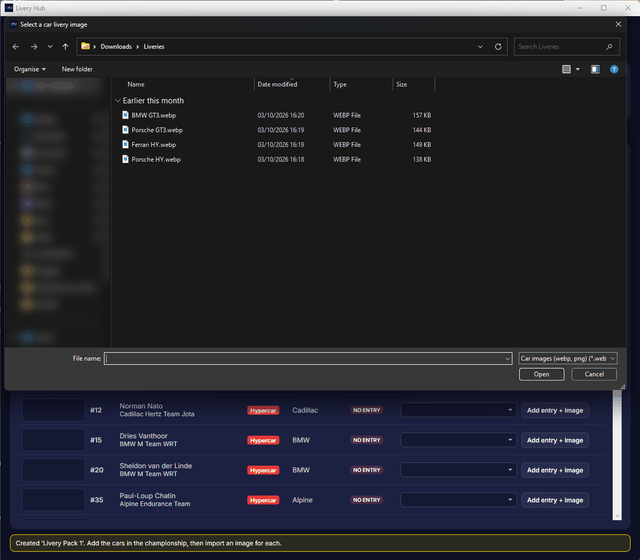Expand the address bar history dropdown
The height and width of the screenshot is (560, 640).
pyautogui.click(x=480, y=47)
